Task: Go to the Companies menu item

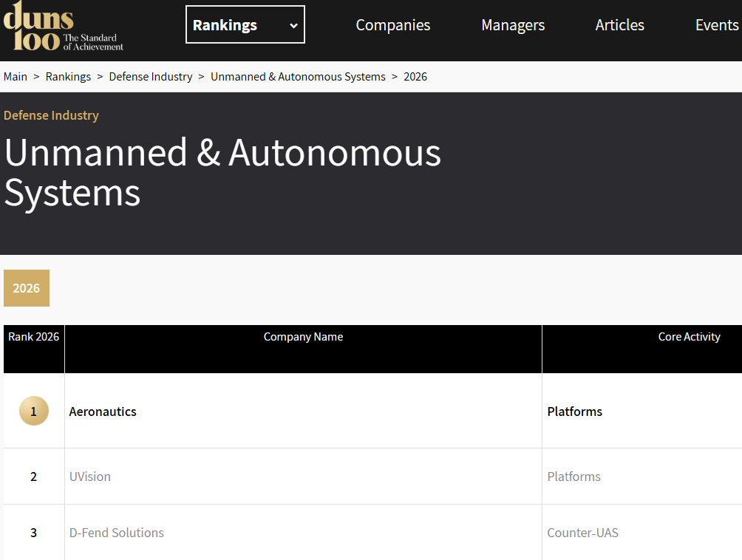Action: pyautogui.click(x=392, y=25)
